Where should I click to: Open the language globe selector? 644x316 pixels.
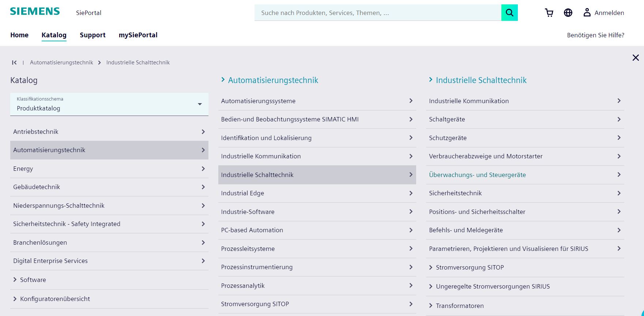pyautogui.click(x=568, y=13)
